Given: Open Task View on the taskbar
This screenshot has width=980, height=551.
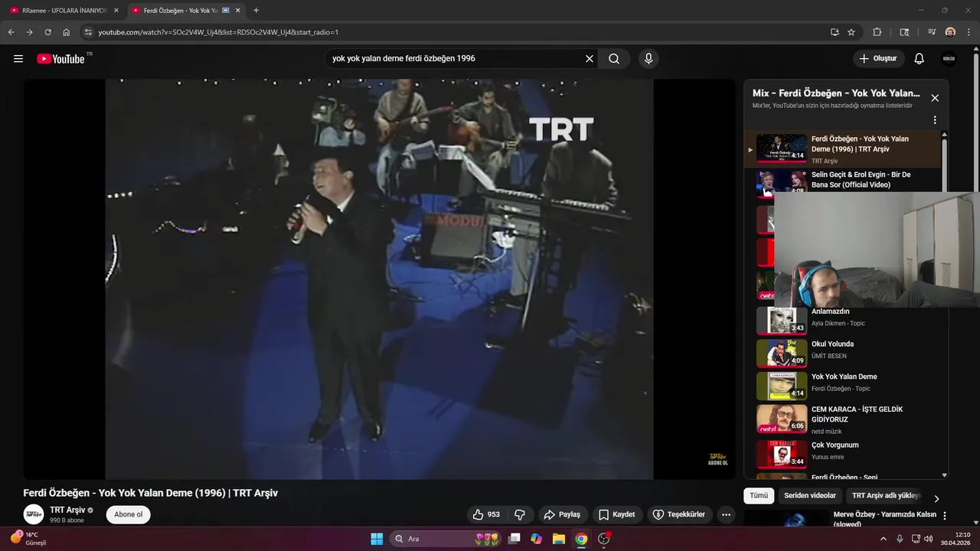Looking at the screenshot, I should (x=514, y=539).
